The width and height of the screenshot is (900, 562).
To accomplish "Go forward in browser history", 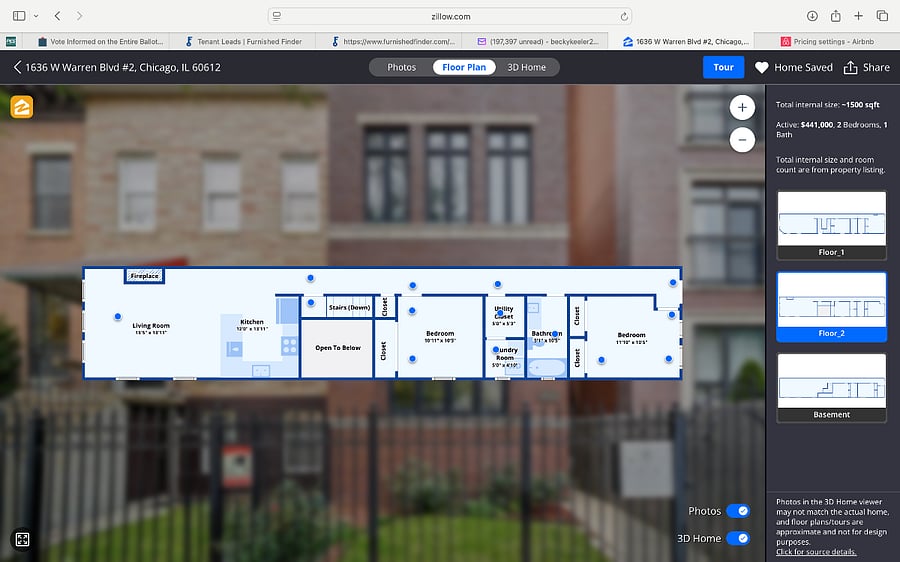I will tap(79, 16).
